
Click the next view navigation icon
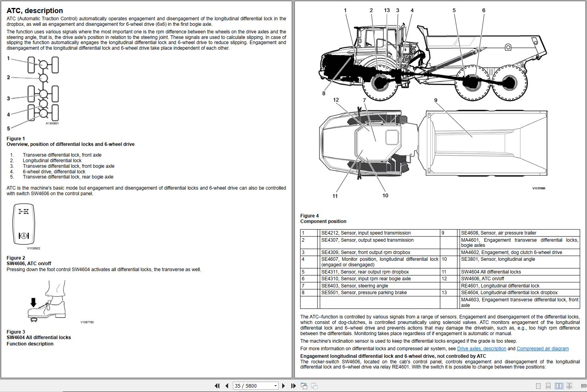(x=314, y=386)
